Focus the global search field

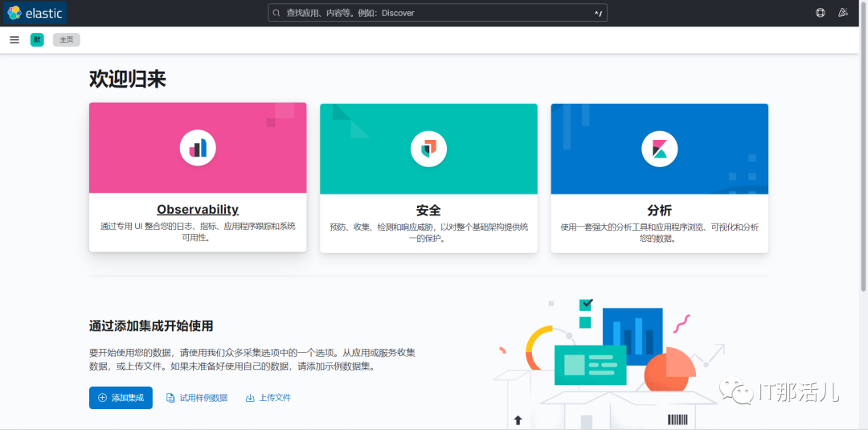[x=437, y=13]
